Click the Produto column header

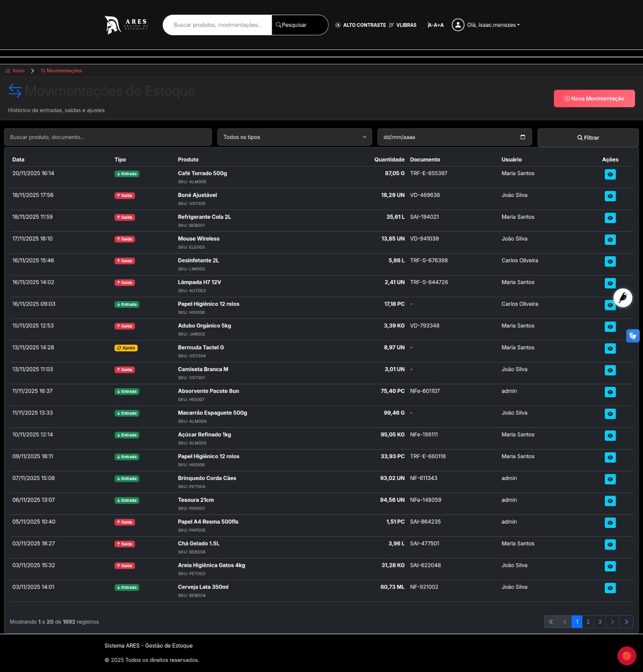pyautogui.click(x=188, y=160)
